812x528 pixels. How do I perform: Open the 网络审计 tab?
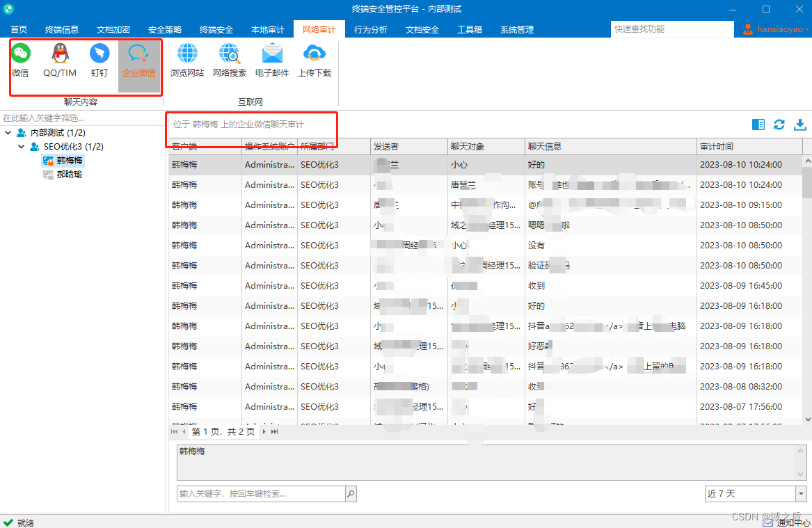click(319, 29)
